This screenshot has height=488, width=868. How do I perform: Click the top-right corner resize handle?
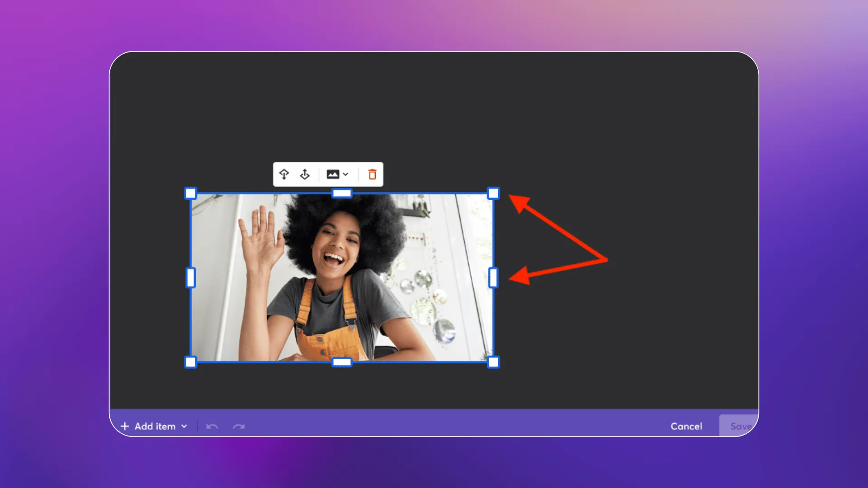[493, 193]
